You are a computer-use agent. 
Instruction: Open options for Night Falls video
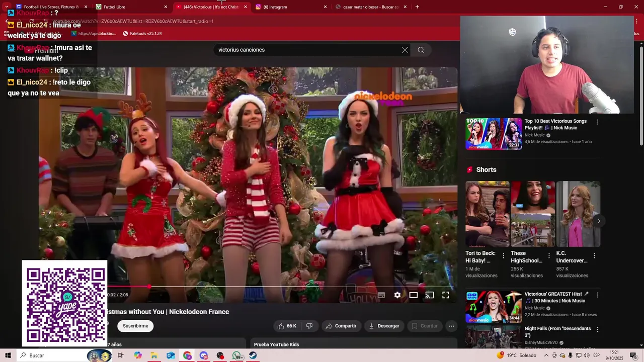click(x=598, y=330)
